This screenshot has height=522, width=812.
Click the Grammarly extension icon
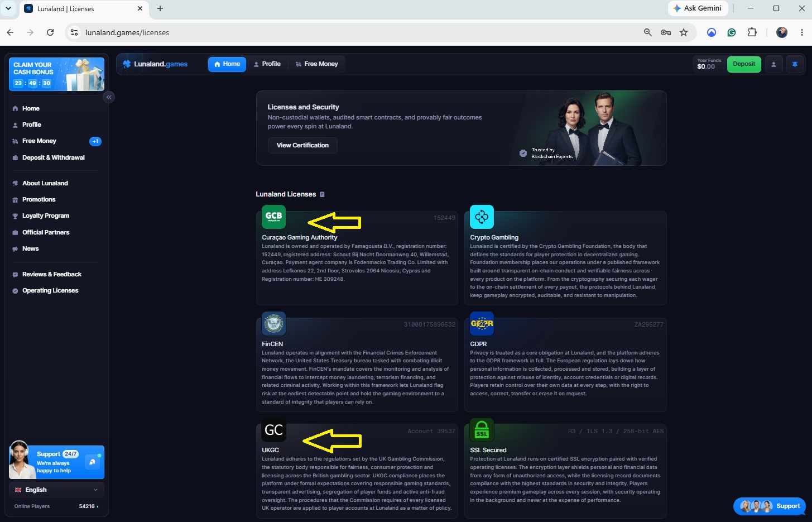732,32
